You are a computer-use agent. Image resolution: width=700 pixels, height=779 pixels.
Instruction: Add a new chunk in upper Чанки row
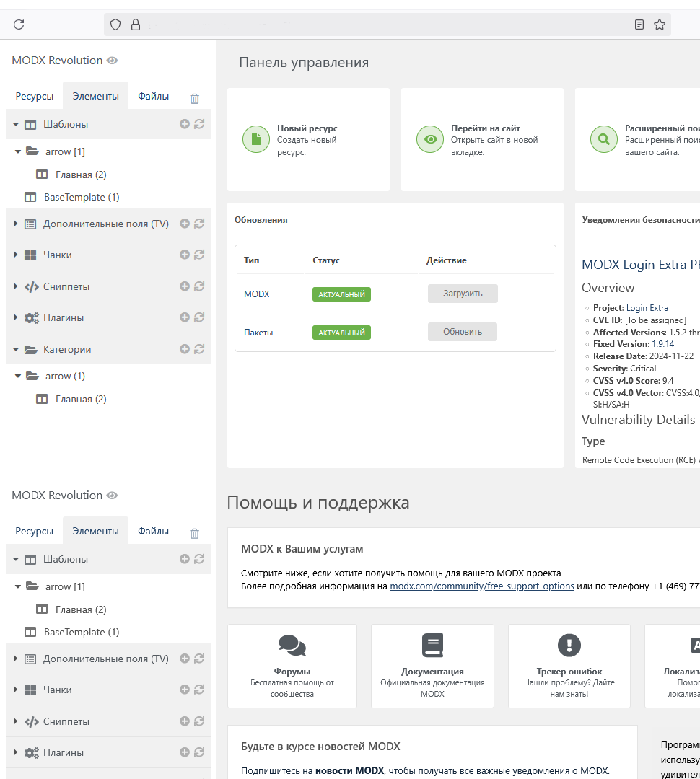185,255
